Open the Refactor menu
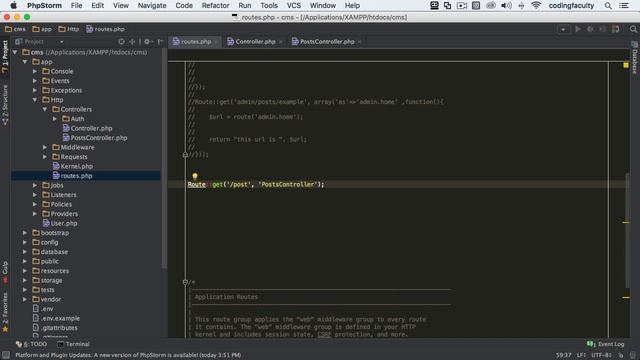The width and height of the screenshot is (640, 360). (215, 6)
